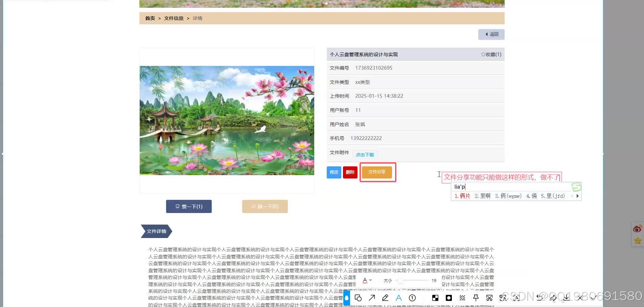This screenshot has width=644, height=307.
Task: Toggle the 赞一下(1) like button
Action: [x=189, y=206]
